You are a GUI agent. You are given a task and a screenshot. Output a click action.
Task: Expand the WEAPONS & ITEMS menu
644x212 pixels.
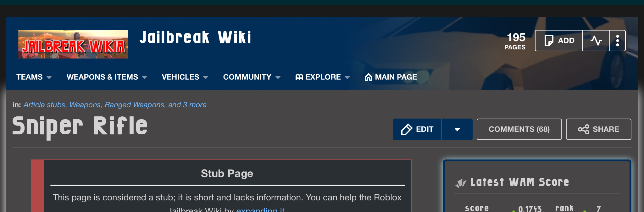(x=107, y=77)
